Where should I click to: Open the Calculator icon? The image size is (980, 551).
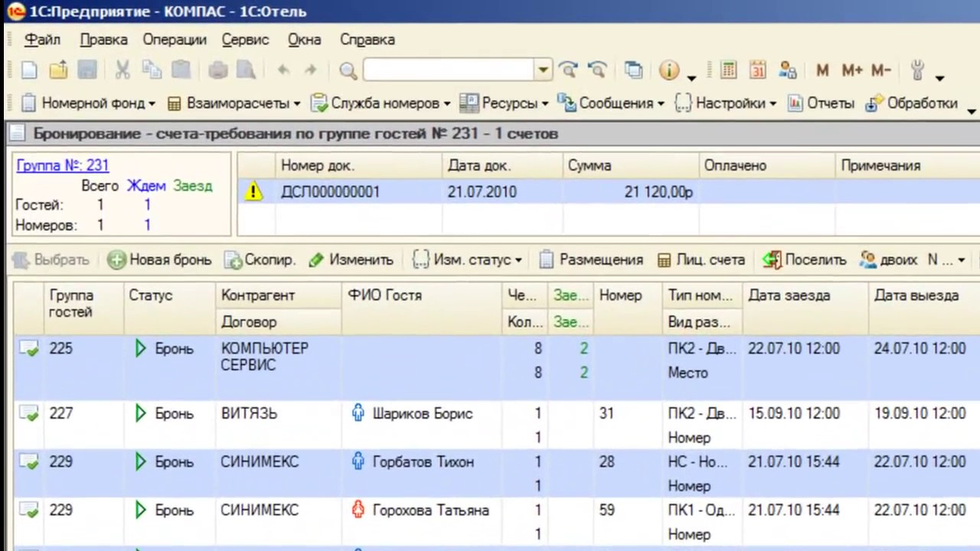tap(729, 70)
